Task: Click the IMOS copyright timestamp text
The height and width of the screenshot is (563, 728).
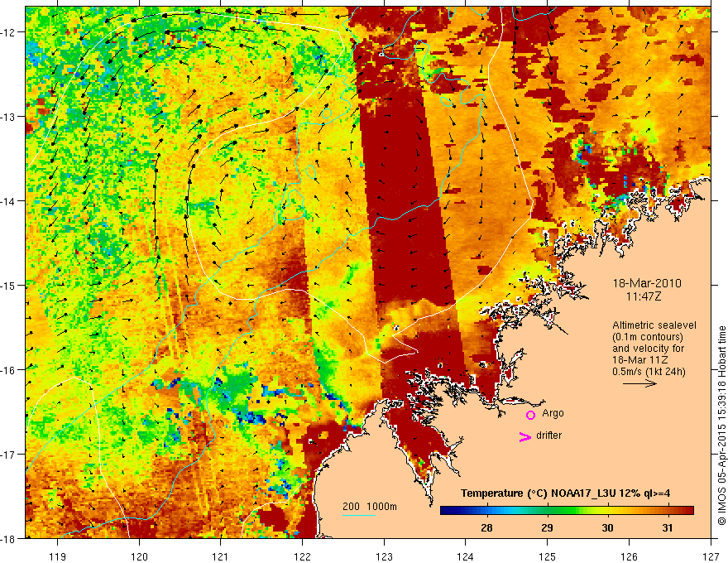Action: tap(721, 426)
